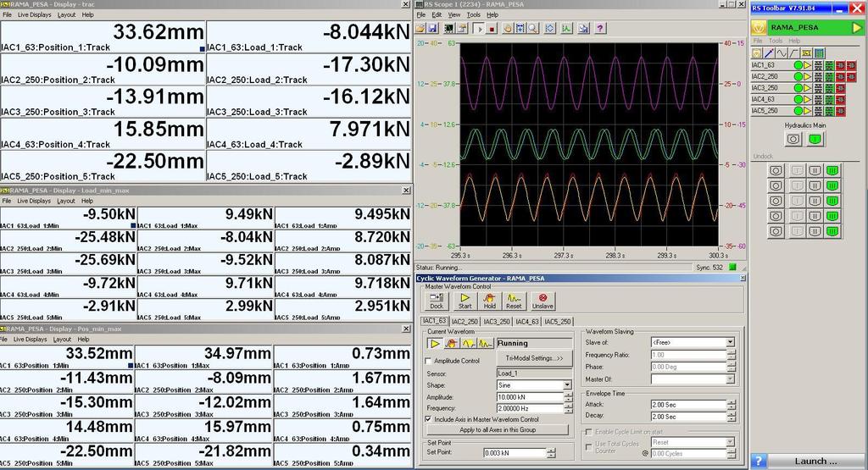Click the Launch button
The width and height of the screenshot is (868, 470).
(x=815, y=462)
